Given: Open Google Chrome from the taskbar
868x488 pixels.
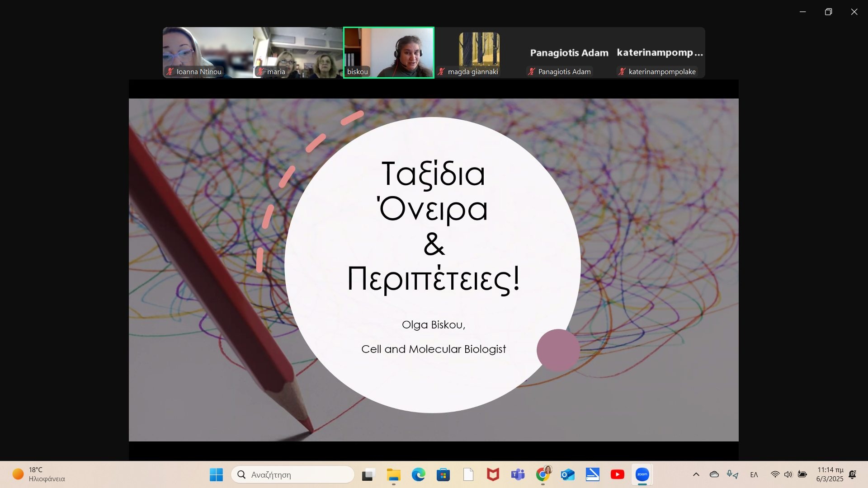Looking at the screenshot, I should (x=543, y=474).
